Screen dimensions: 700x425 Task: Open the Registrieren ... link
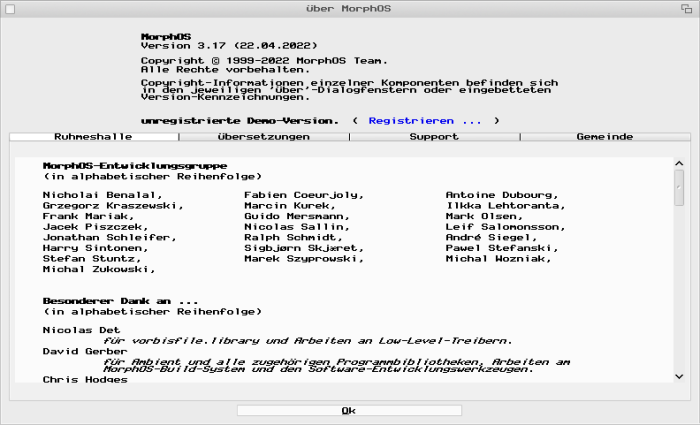click(x=425, y=121)
